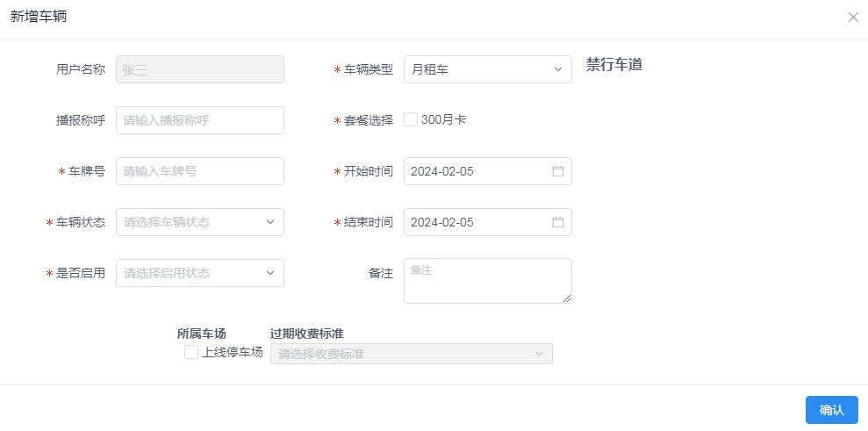868x431 pixels.
Task: Click the 用户名称 label
Action: click(x=80, y=69)
